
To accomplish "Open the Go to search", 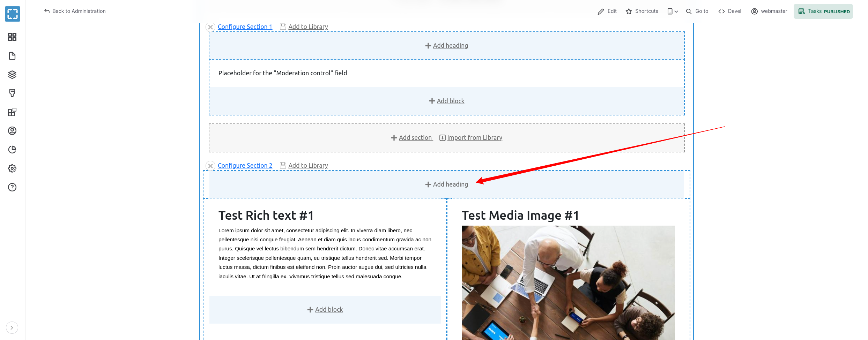I will [697, 11].
